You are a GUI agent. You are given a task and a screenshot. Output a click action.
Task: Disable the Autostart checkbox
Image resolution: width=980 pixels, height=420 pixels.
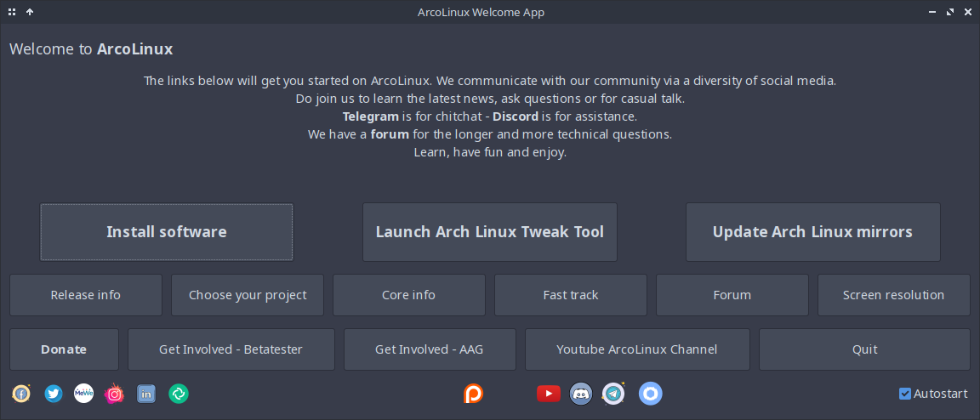(905, 394)
